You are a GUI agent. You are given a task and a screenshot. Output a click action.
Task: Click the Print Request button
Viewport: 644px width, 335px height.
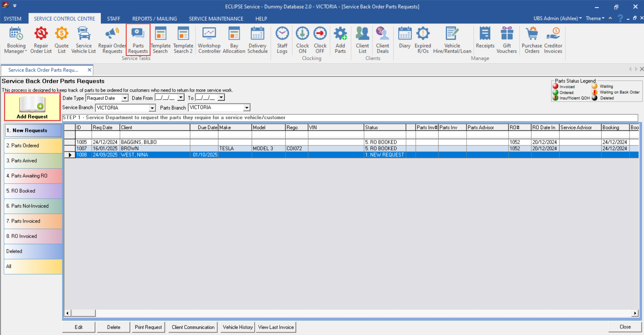tap(148, 327)
